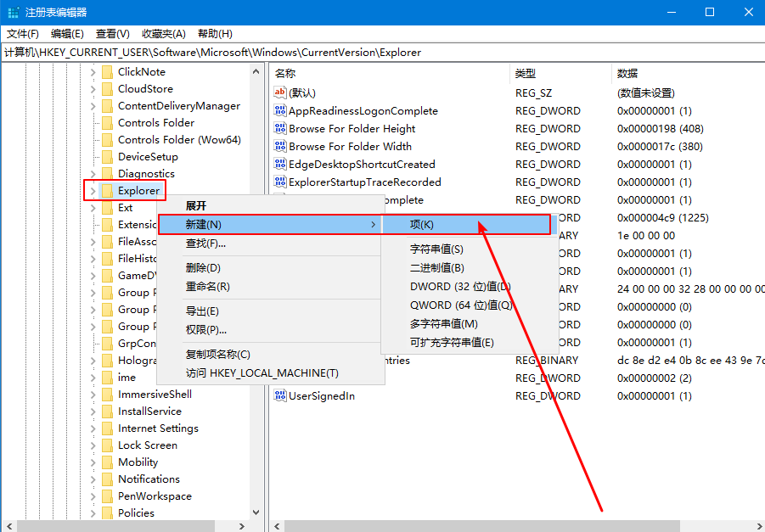Open the 收藏夹(A) menu
The height and width of the screenshot is (532, 765).
[163, 34]
